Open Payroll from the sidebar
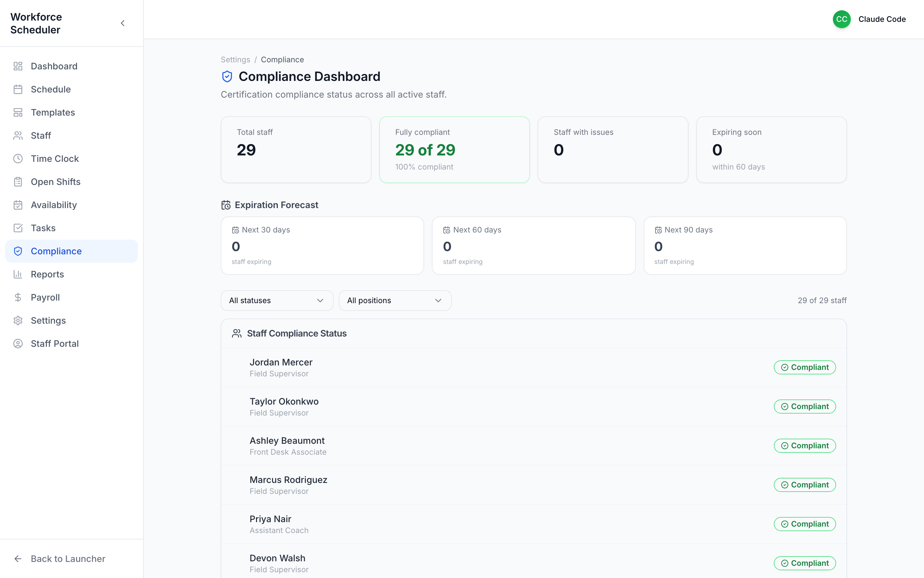Screen dimensions: 924x578 click(x=72, y=297)
